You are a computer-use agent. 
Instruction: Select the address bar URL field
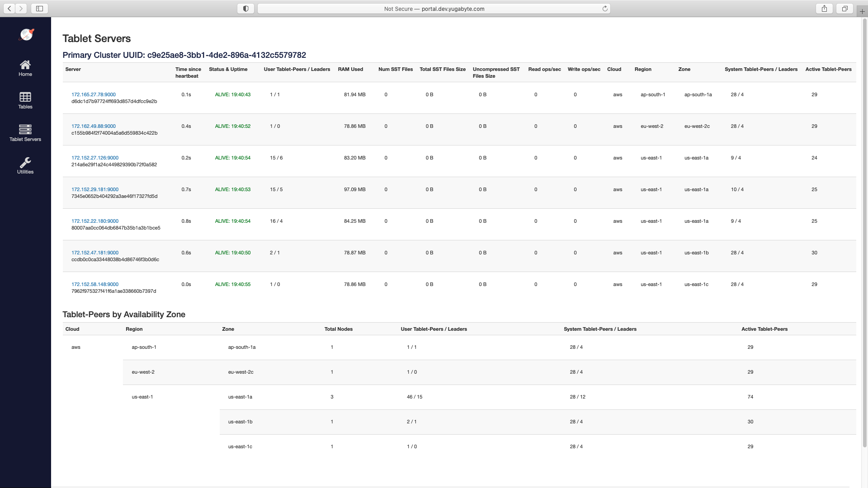[x=434, y=8]
